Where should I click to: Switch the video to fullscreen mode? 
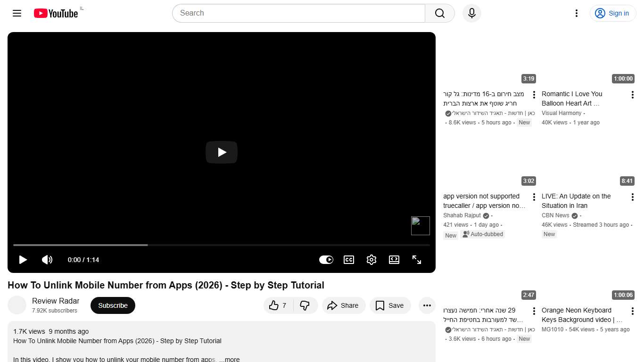(x=417, y=260)
